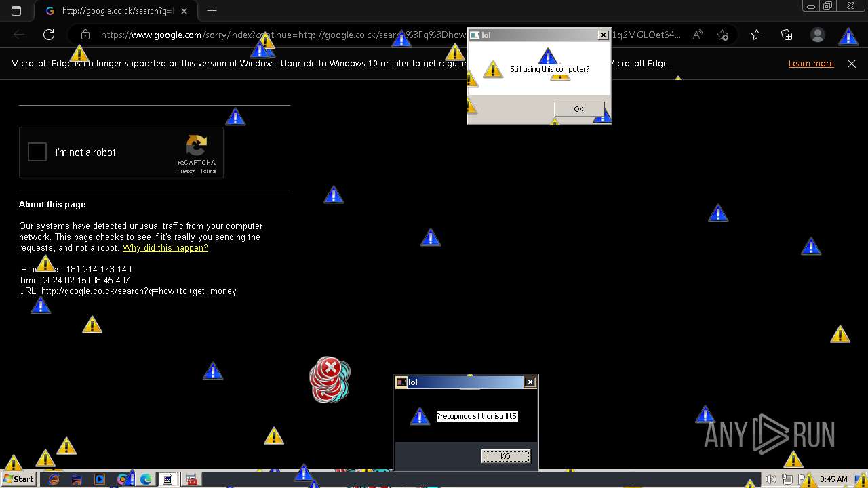
Task: Click the reversed text in the dark lol dialog
Action: [x=477, y=416]
